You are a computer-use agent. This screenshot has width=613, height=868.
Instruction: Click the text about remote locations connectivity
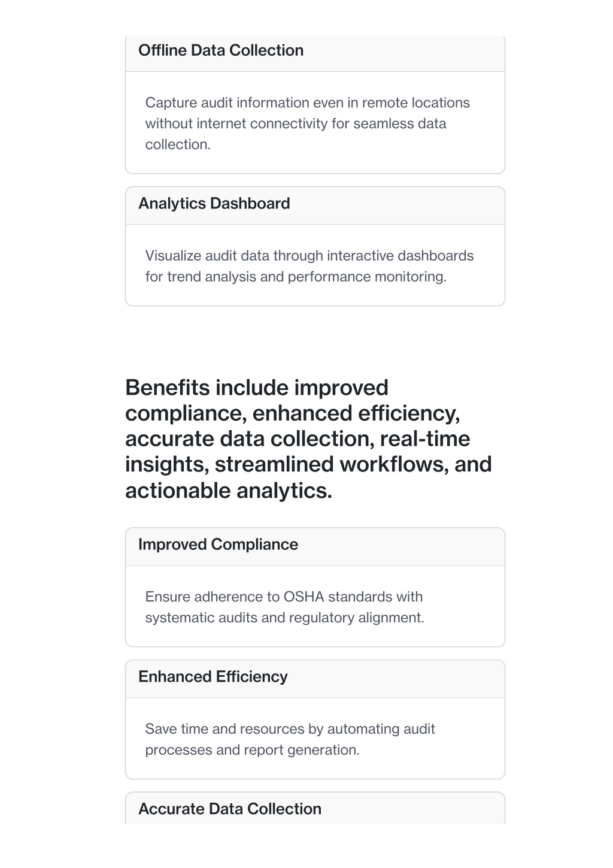click(308, 123)
